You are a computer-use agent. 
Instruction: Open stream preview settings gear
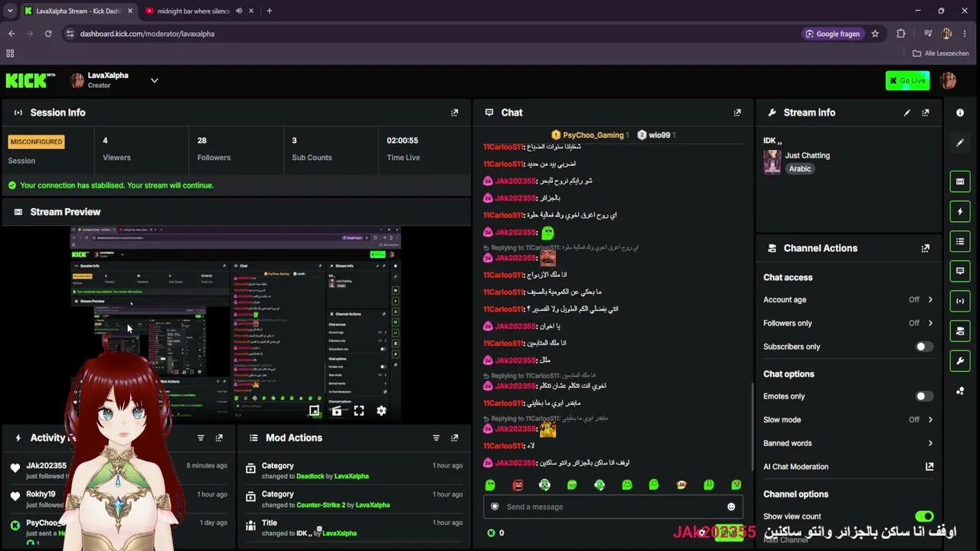[x=381, y=411]
